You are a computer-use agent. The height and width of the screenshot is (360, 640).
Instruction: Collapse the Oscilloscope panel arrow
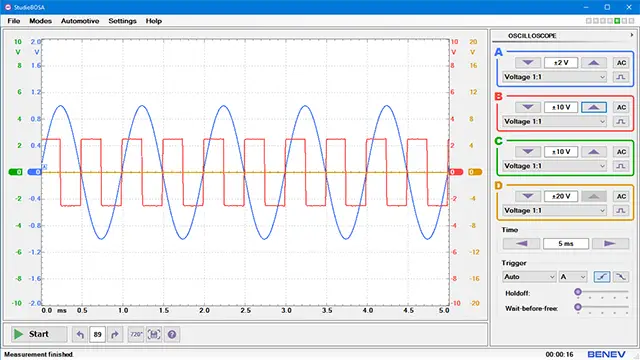[x=632, y=36]
